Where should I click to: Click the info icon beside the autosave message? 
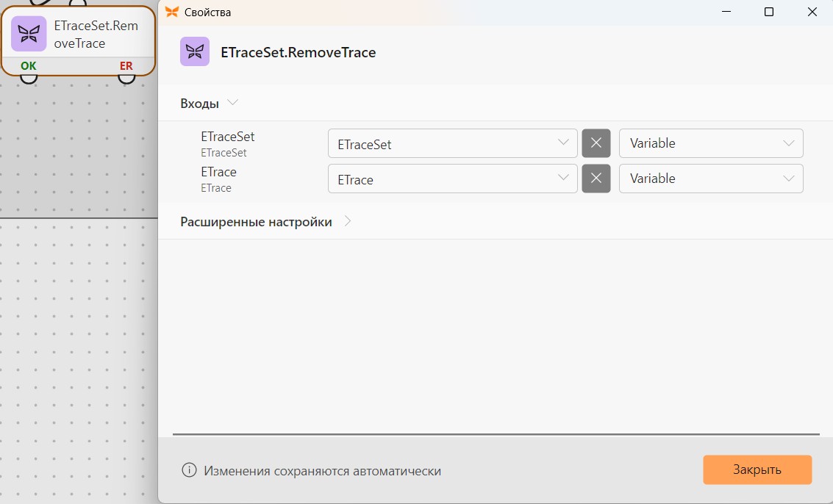point(189,470)
